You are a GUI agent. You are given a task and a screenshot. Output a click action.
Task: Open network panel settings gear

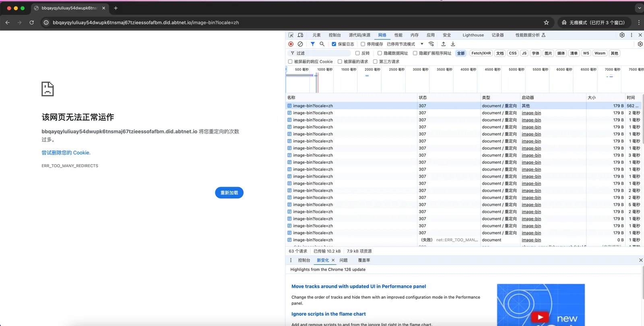[640, 44]
